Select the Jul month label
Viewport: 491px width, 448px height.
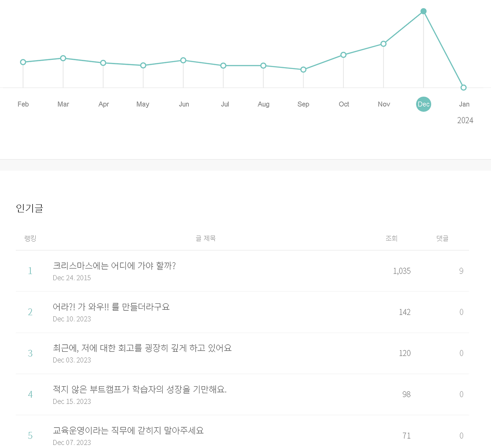coord(225,104)
